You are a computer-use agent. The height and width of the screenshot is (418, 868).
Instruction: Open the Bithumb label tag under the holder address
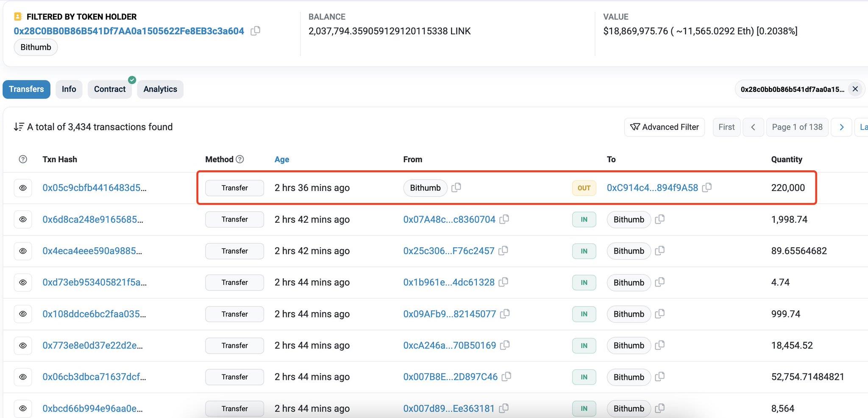tap(36, 47)
